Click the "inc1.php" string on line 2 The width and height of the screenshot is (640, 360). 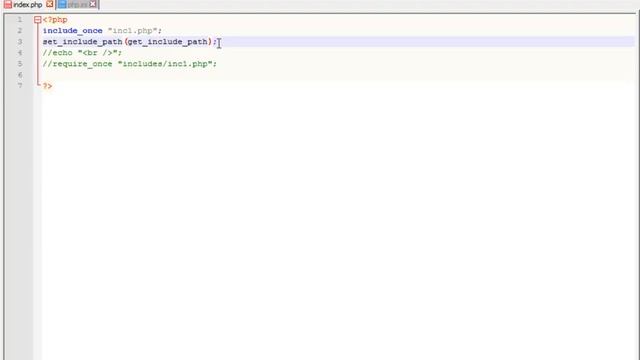coord(133,31)
